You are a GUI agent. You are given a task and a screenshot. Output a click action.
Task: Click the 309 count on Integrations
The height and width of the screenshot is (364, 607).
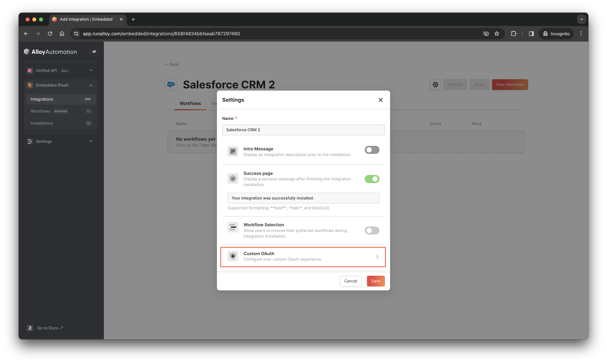(x=88, y=99)
